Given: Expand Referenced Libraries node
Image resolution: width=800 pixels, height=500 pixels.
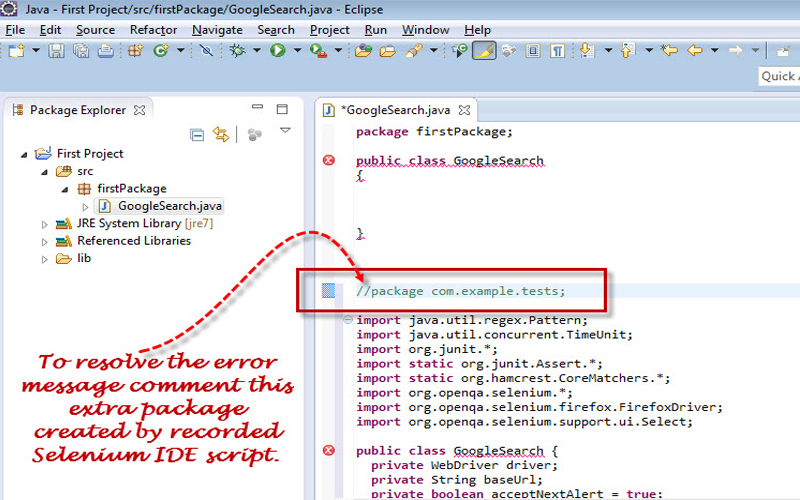Looking at the screenshot, I should pyautogui.click(x=44, y=242).
